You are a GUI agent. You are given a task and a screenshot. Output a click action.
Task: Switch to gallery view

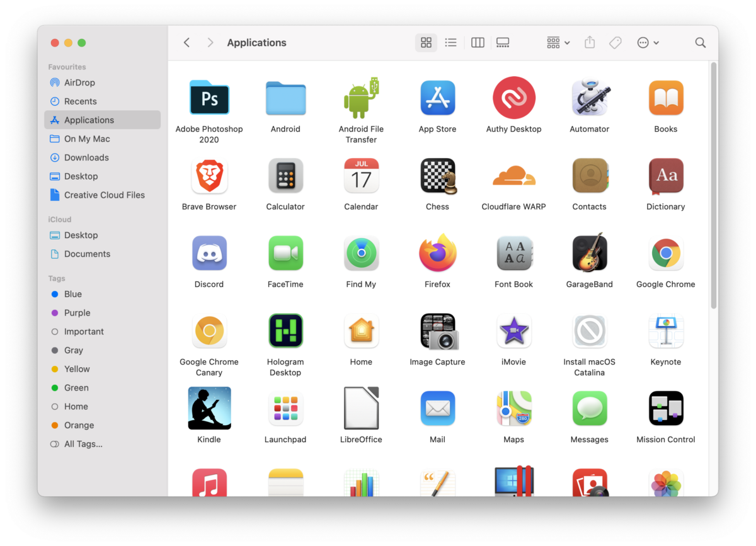(x=502, y=42)
